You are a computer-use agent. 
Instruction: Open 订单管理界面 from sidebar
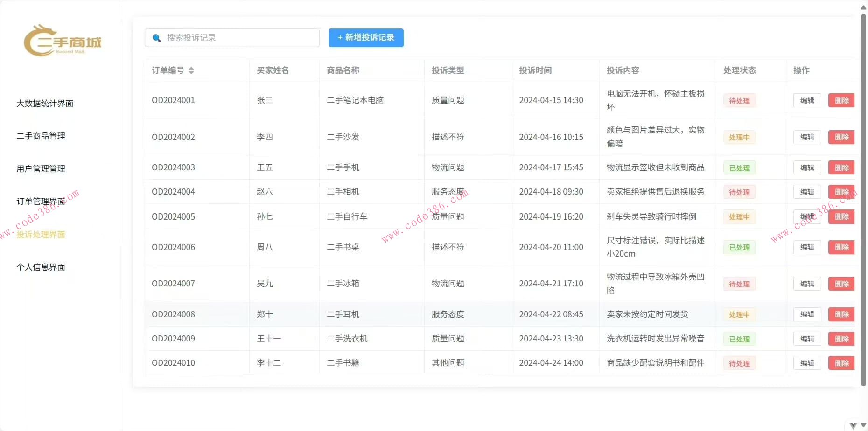[x=41, y=202]
